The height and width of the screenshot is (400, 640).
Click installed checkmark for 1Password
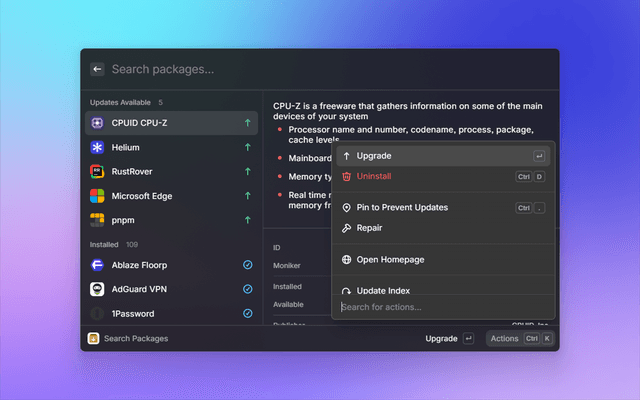(247, 313)
